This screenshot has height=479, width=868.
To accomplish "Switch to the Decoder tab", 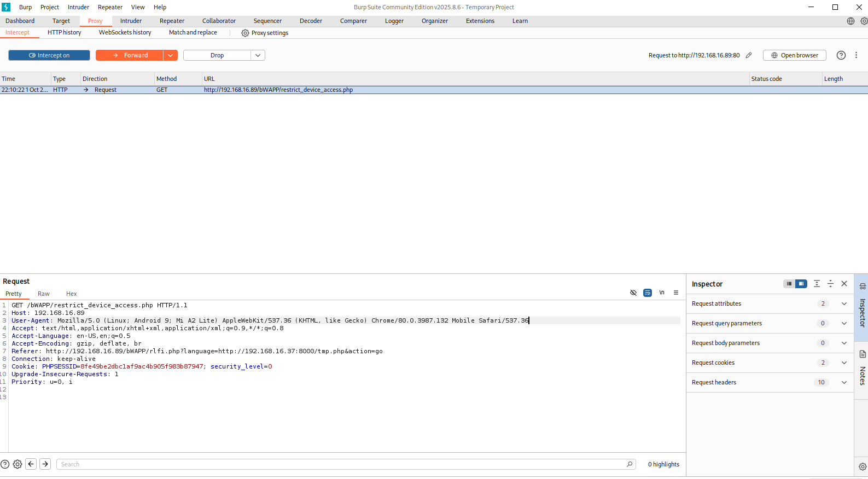I will (311, 21).
